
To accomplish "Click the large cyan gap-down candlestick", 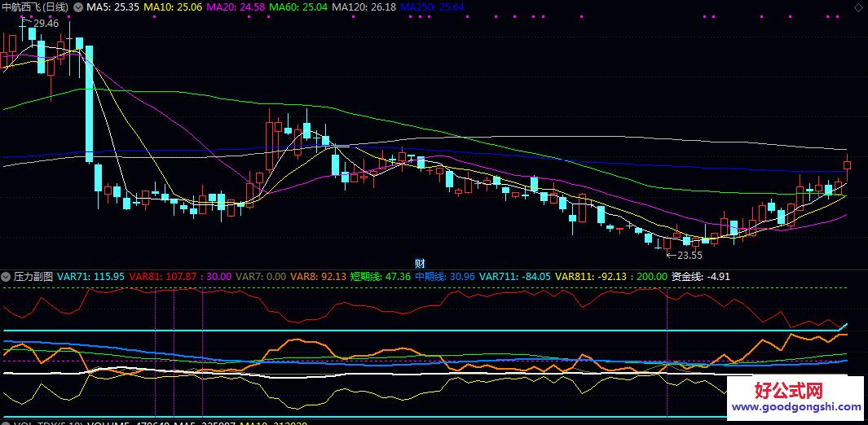I will click(89, 104).
